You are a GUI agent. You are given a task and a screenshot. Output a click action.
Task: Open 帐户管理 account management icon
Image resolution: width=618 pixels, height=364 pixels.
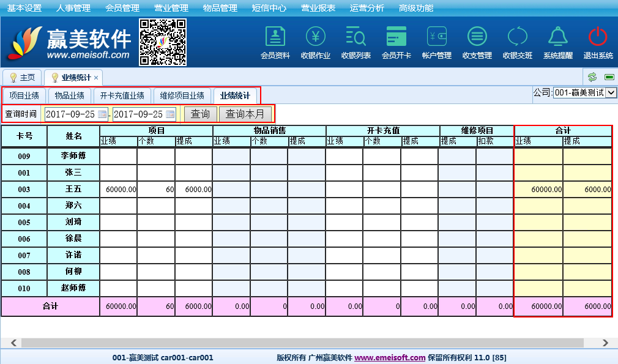436,37
